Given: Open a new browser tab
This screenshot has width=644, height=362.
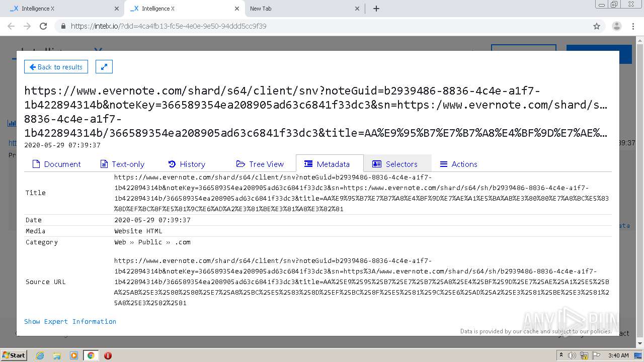Looking at the screenshot, I should tap(376, 9).
